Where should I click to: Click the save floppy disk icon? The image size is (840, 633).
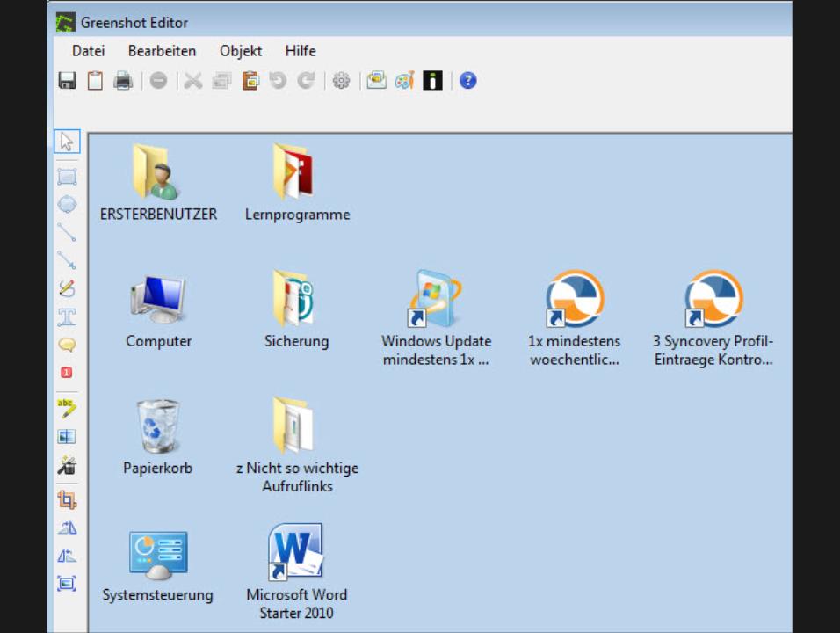coord(67,81)
